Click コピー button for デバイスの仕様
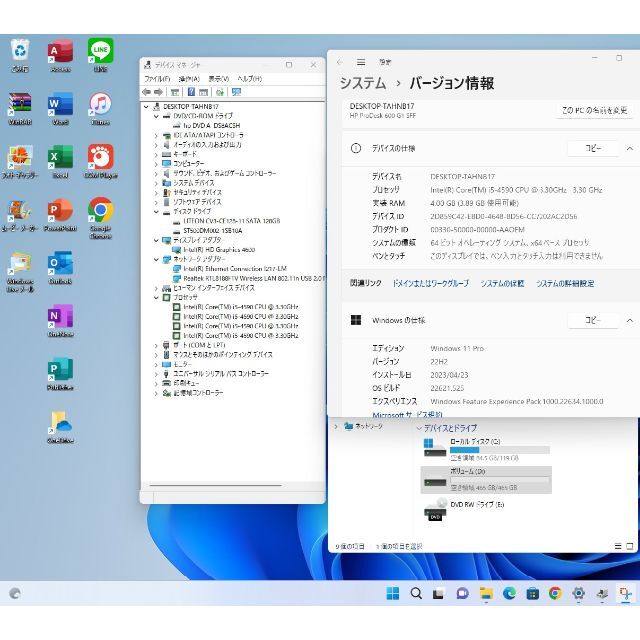The width and height of the screenshot is (640, 640). pyautogui.click(x=593, y=149)
